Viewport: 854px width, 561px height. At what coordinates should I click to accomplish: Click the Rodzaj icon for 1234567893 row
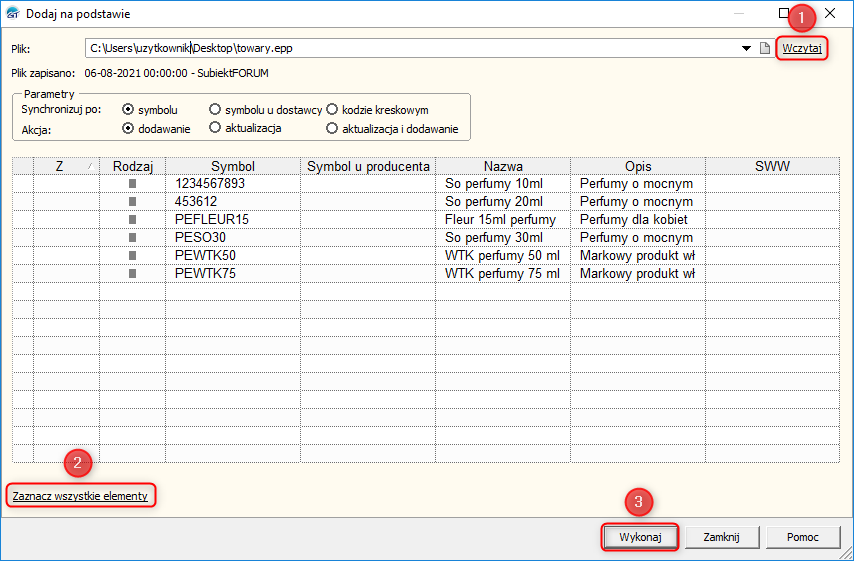coord(132,184)
